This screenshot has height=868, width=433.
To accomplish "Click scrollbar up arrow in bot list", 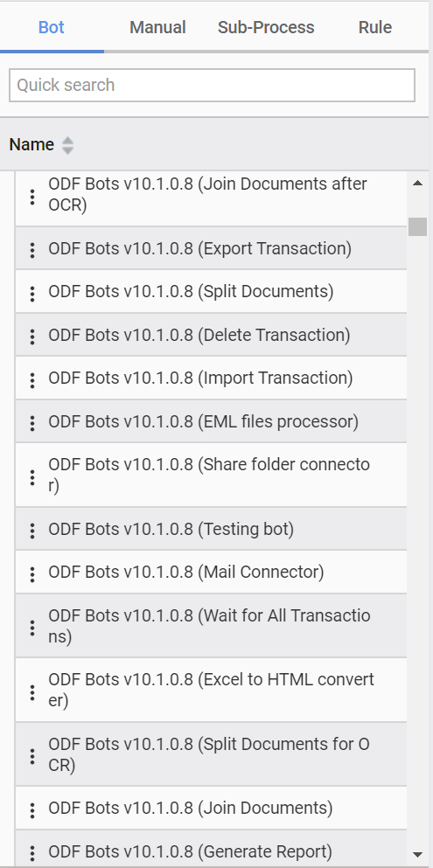I will coord(418,183).
